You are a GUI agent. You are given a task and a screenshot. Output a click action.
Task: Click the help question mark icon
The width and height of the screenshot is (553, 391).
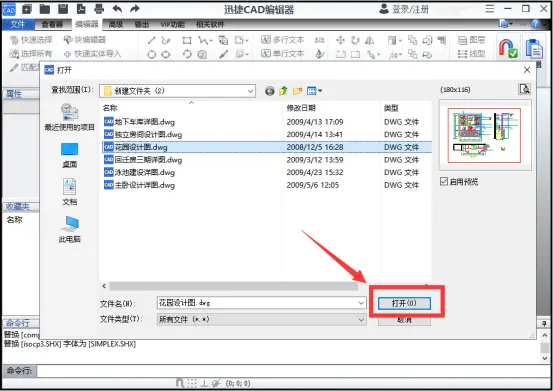535,24
